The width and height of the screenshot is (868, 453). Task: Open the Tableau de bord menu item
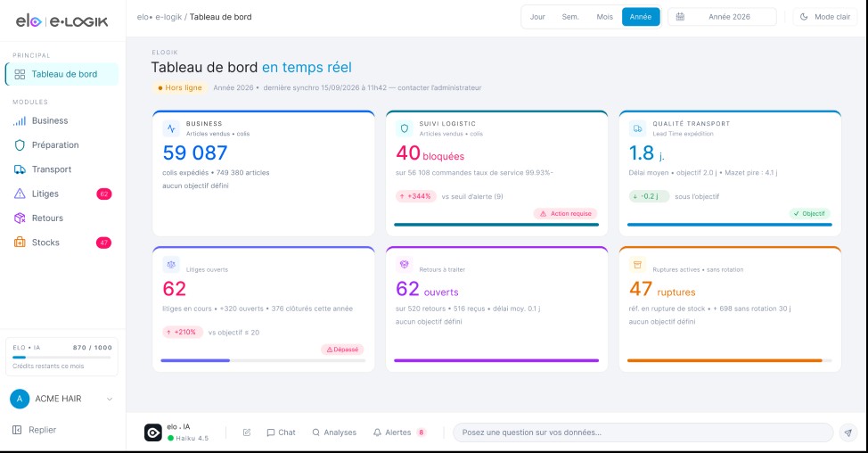click(x=62, y=74)
